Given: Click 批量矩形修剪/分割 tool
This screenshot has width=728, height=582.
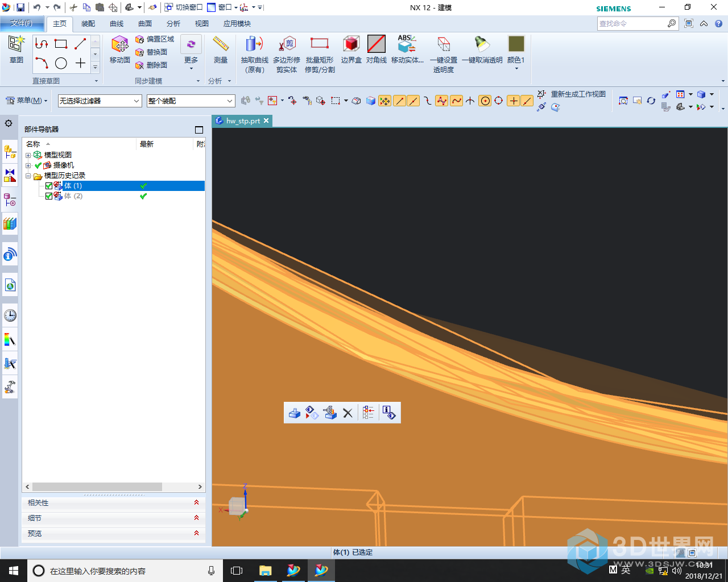Looking at the screenshot, I should (320, 55).
